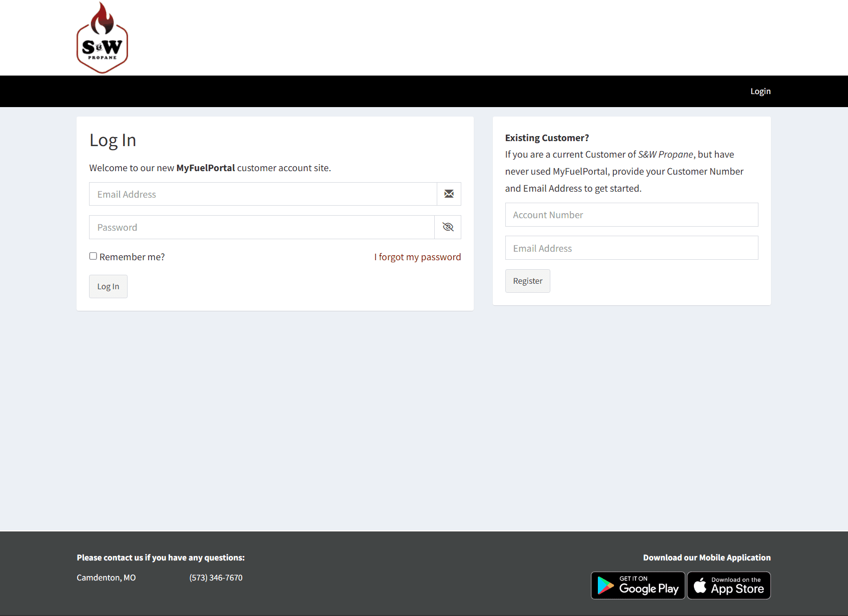Submit the form with Log In button
848x616 pixels.
point(108,286)
